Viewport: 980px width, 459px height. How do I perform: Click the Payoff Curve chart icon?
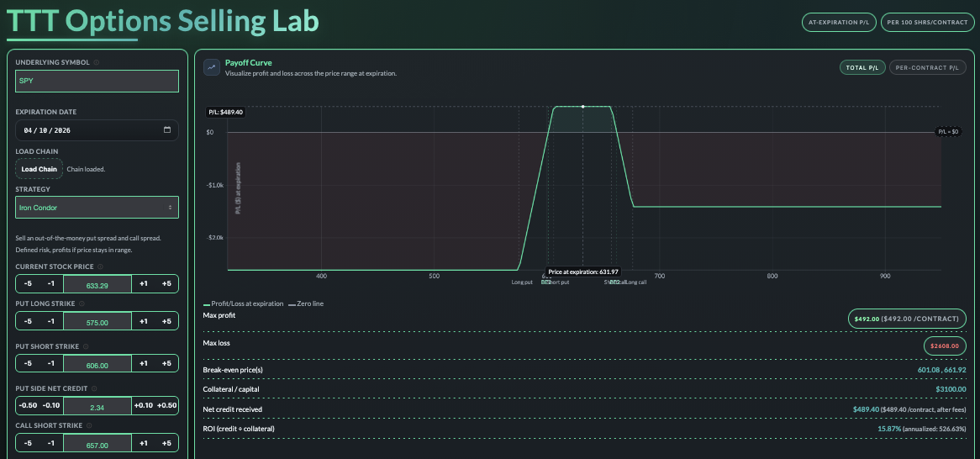[x=211, y=67]
